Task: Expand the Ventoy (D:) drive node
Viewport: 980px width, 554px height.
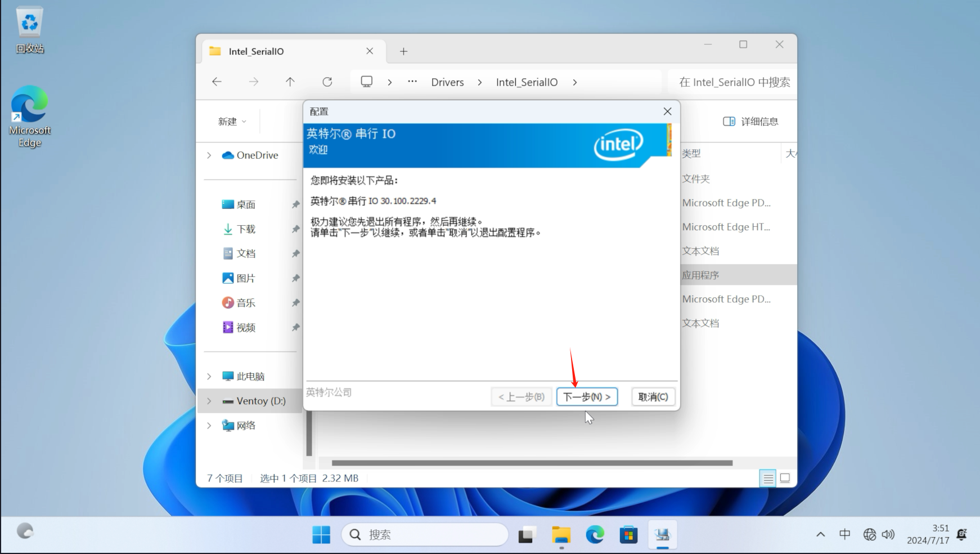Action: [209, 401]
